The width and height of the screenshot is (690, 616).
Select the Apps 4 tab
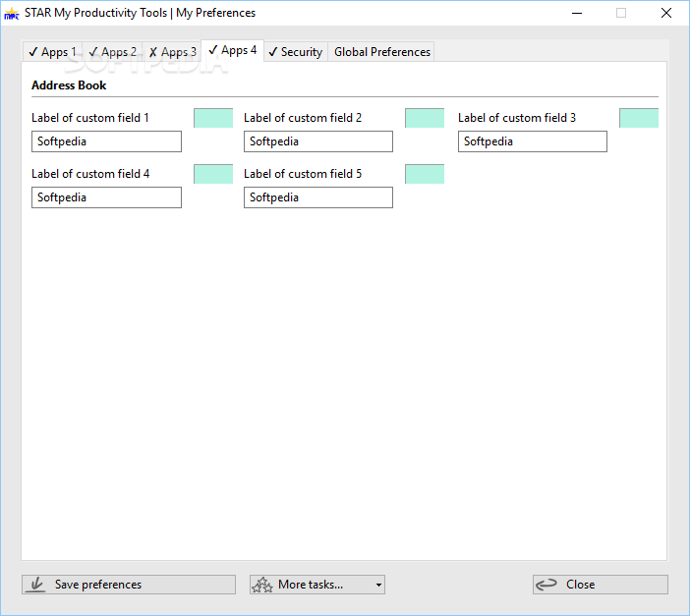[232, 51]
